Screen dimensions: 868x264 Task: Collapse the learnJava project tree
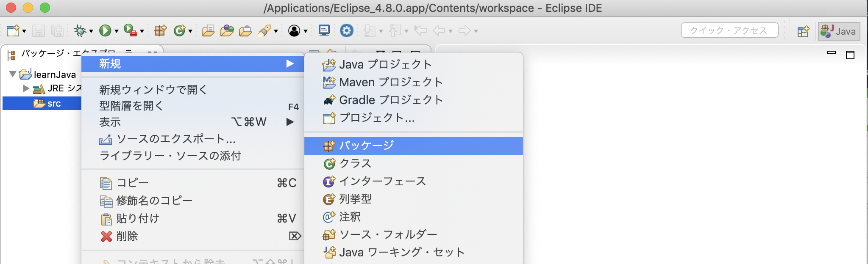(13, 74)
